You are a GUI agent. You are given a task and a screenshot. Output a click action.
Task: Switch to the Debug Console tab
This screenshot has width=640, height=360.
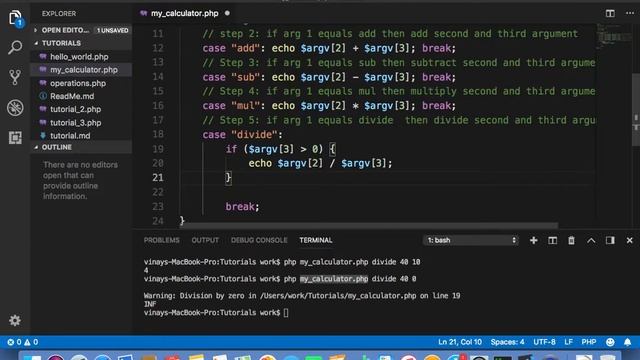click(x=259, y=240)
